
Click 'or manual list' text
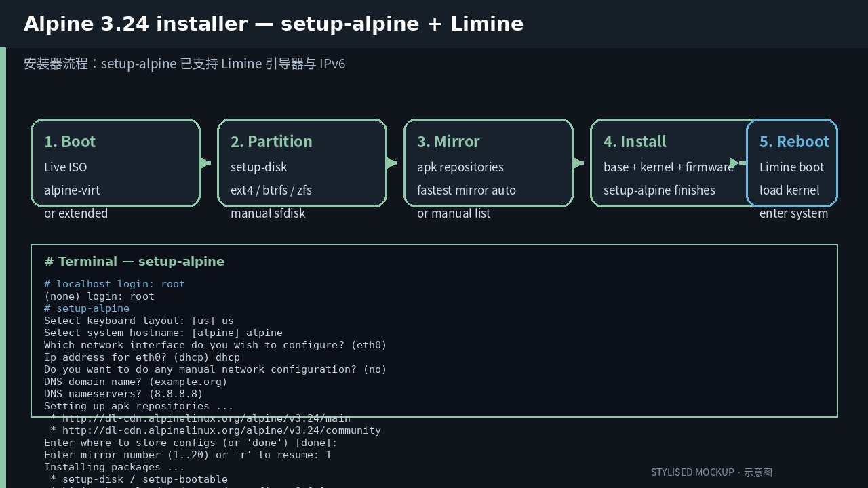(x=454, y=213)
